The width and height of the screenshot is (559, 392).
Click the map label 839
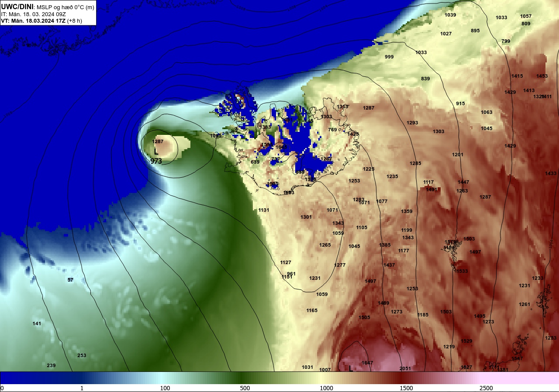tap(425, 79)
